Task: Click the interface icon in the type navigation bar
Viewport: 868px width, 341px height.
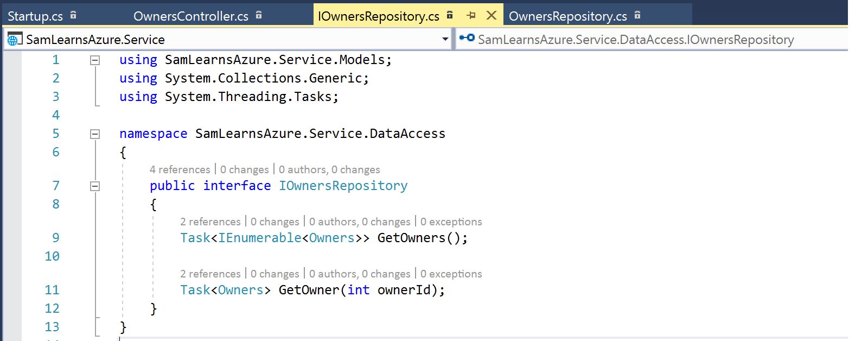Action: tap(467, 38)
